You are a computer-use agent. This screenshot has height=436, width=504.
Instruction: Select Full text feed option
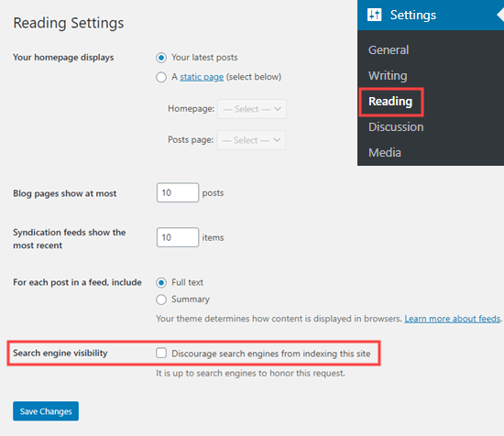pyautogui.click(x=161, y=283)
